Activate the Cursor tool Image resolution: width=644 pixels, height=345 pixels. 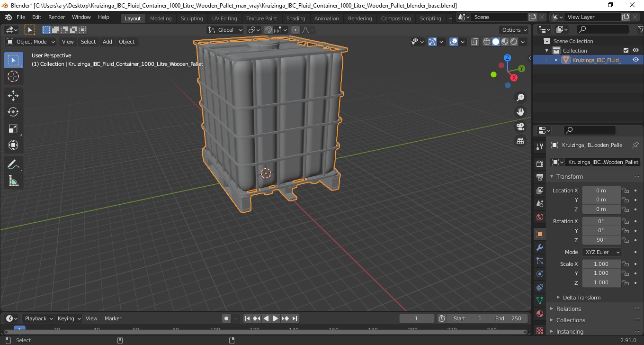13,76
